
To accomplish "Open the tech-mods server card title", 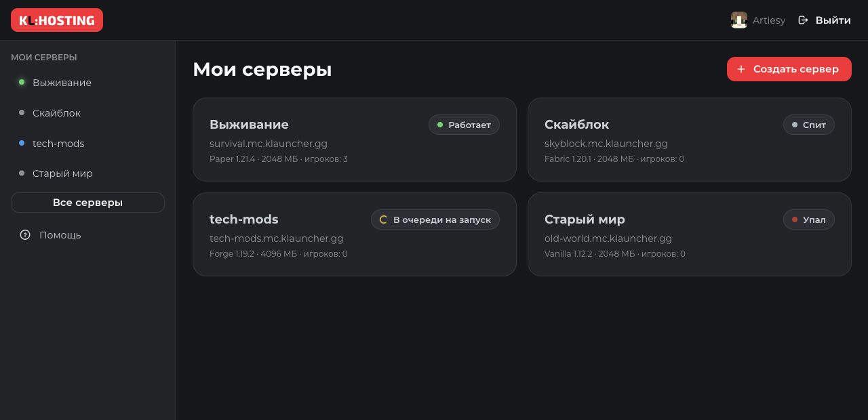I will pos(244,219).
